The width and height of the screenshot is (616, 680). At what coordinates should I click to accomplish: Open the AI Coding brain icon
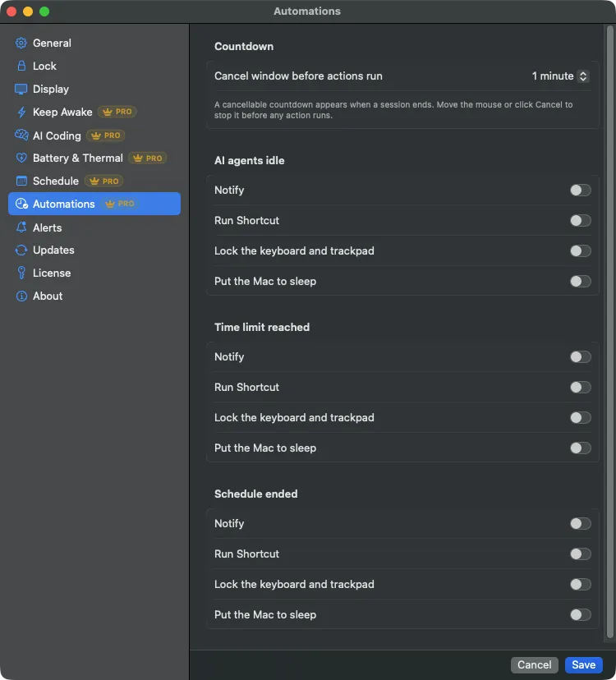coord(21,136)
